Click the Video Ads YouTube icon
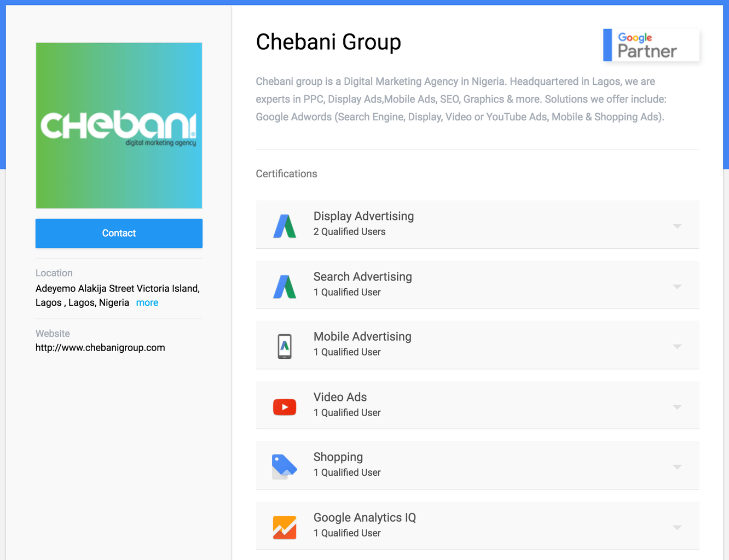The width and height of the screenshot is (729, 560). (x=285, y=407)
